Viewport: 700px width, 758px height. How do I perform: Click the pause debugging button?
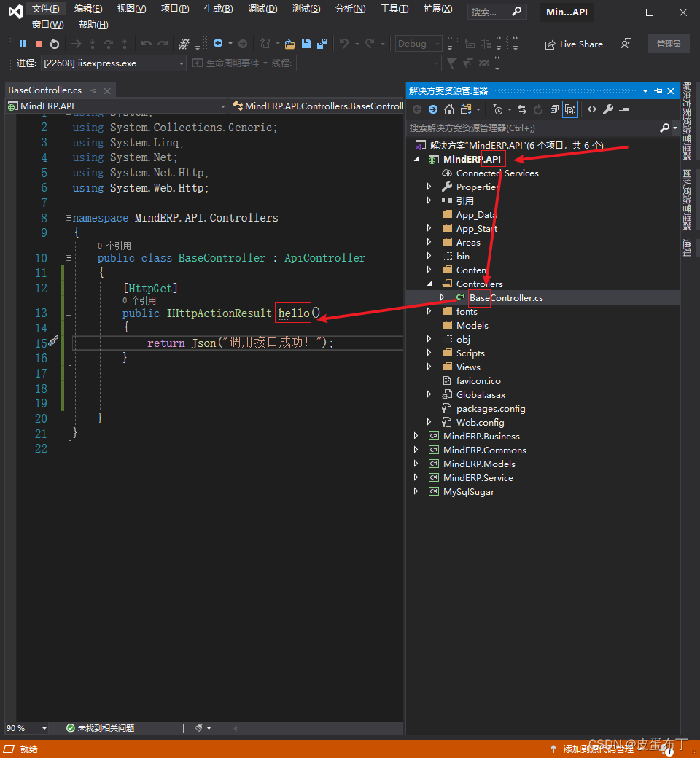(x=23, y=44)
